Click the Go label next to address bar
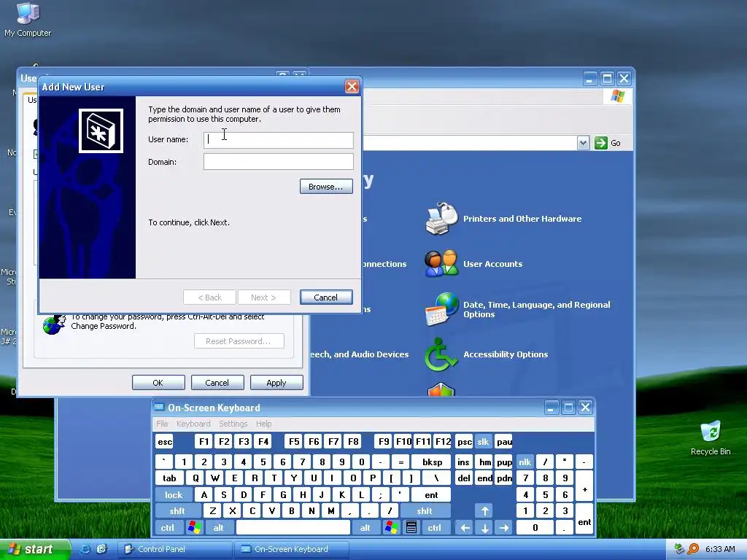This screenshot has height=560, width=747. (616, 143)
